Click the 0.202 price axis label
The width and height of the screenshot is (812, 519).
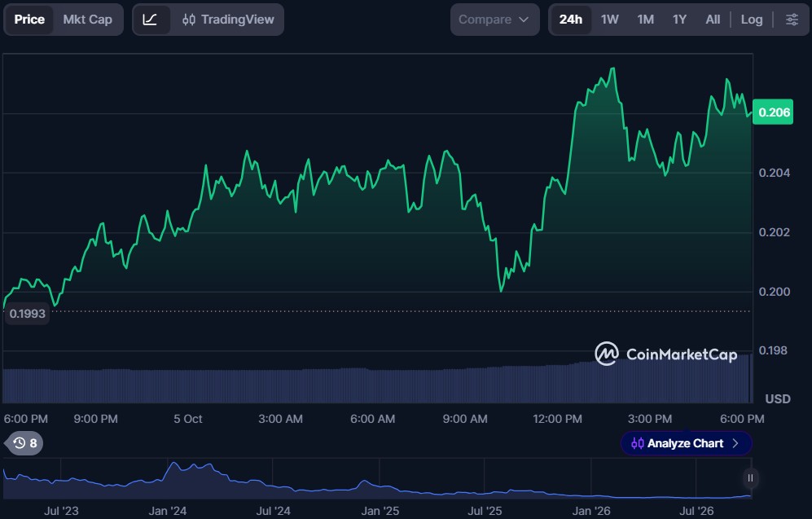(775, 232)
